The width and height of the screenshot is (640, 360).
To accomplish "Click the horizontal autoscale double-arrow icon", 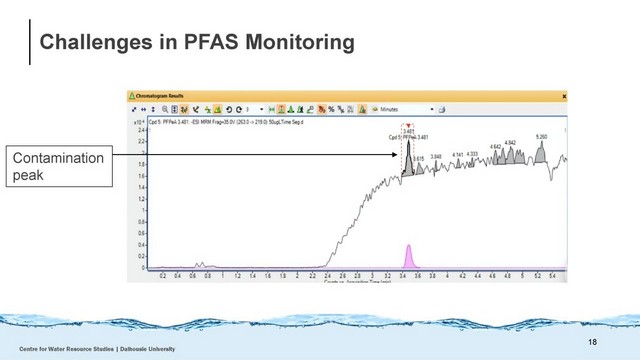I will tap(143, 109).
